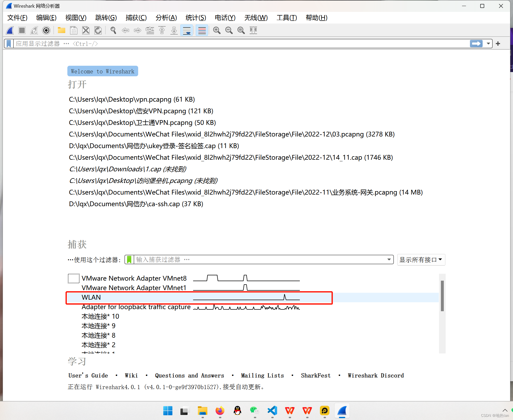Image resolution: width=513 pixels, height=420 pixels.
Task: Toggle auto-scroll during live capture
Action: click(186, 30)
